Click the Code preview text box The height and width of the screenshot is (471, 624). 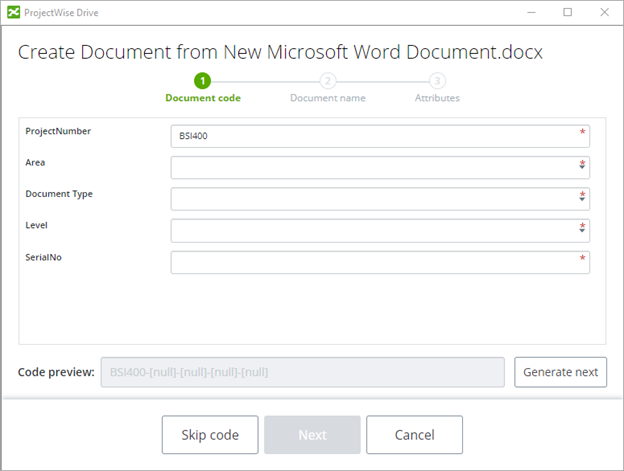302,372
